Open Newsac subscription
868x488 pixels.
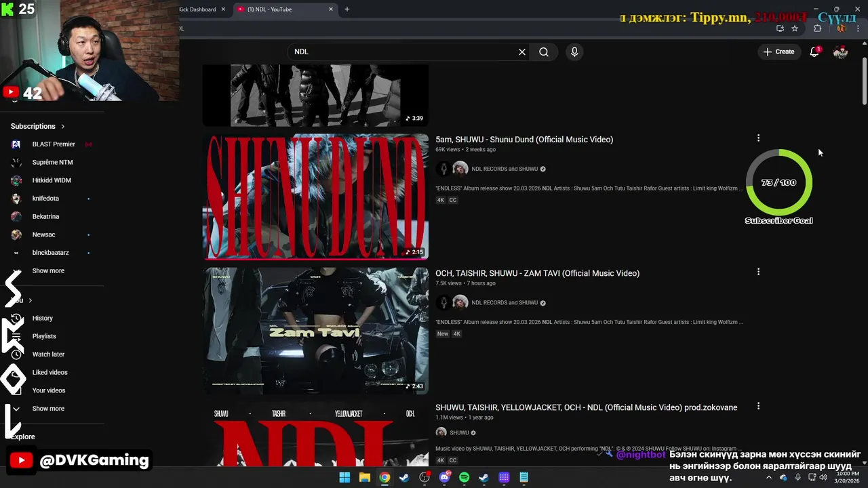coord(43,235)
